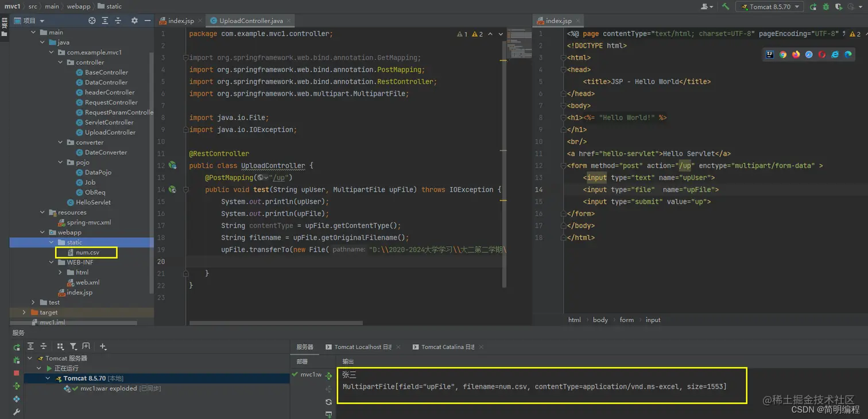This screenshot has width=868, height=419.
Task: Click the project panel vertical scrollbar
Action: pyautogui.click(x=152, y=172)
